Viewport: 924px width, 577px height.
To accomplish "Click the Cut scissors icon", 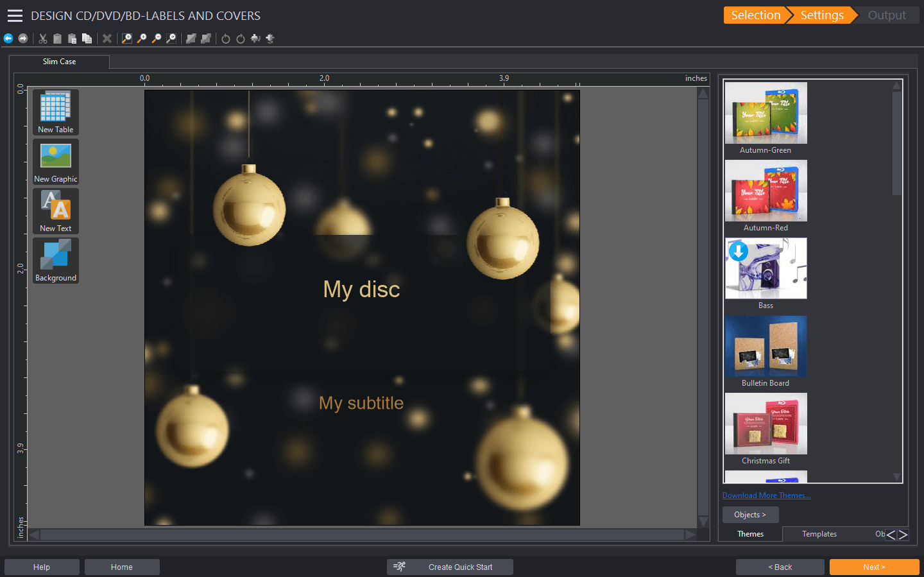I will click(43, 39).
